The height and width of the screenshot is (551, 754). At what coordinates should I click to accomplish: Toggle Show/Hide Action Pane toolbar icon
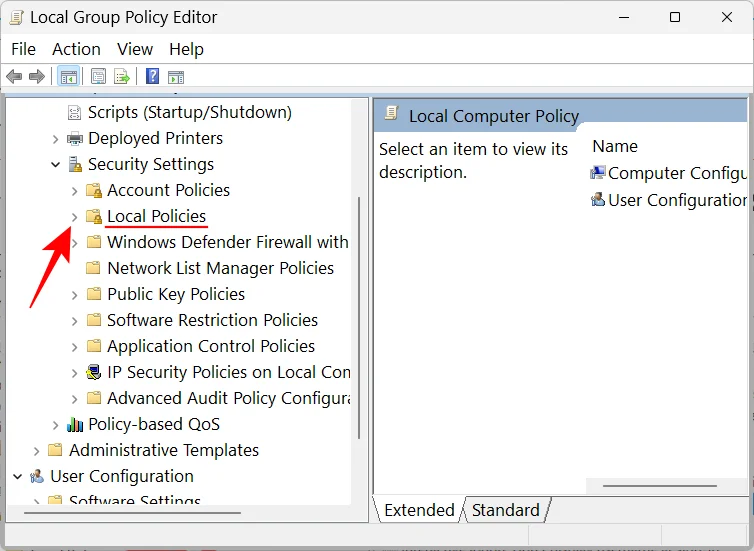tap(176, 76)
